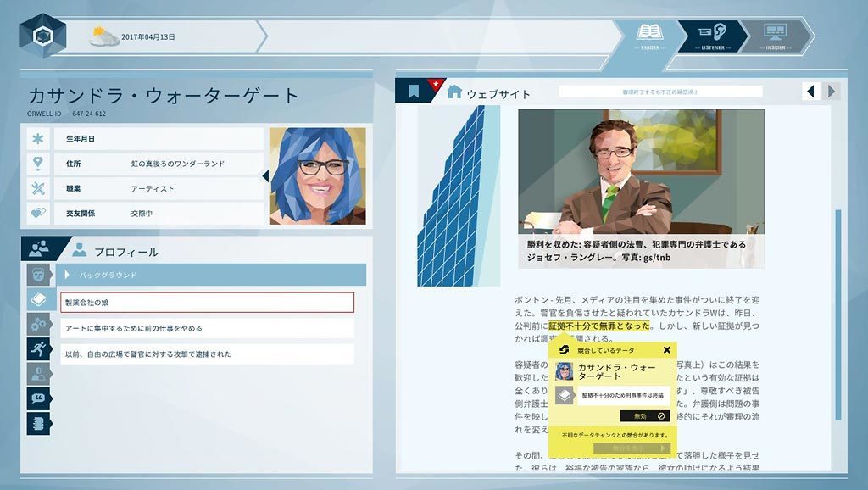Select datachunk アートに集中するために前の仕事をやめる
Image resolution: width=868 pixels, height=490 pixels.
[x=207, y=328]
